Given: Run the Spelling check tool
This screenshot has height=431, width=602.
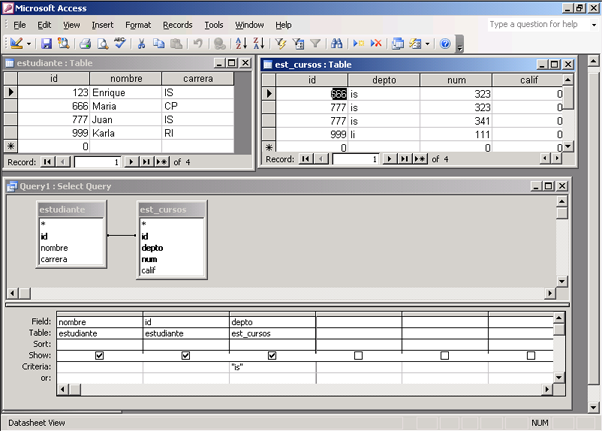Looking at the screenshot, I should coord(120,44).
